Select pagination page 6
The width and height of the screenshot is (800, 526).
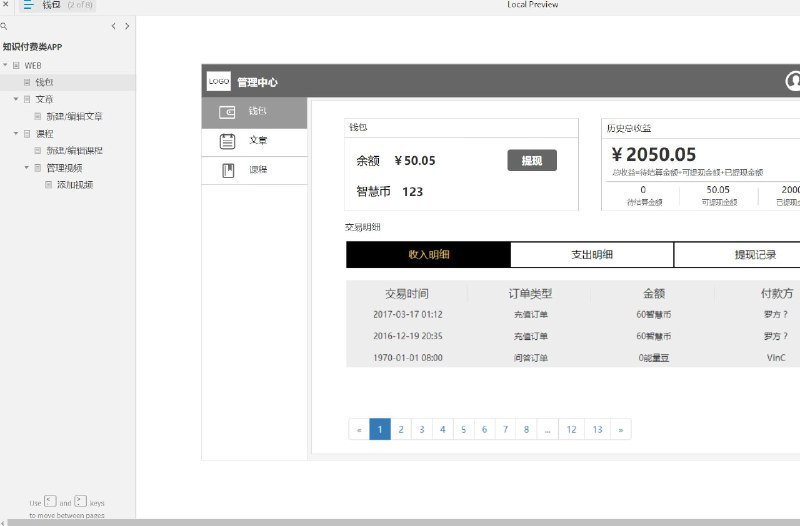point(485,430)
